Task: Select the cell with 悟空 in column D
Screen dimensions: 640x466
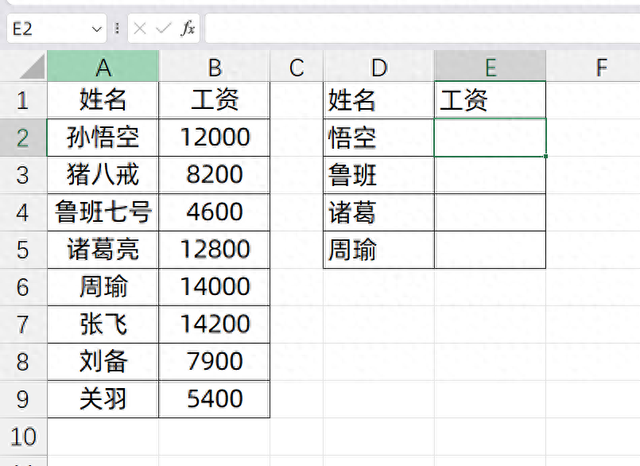Action: 379,138
